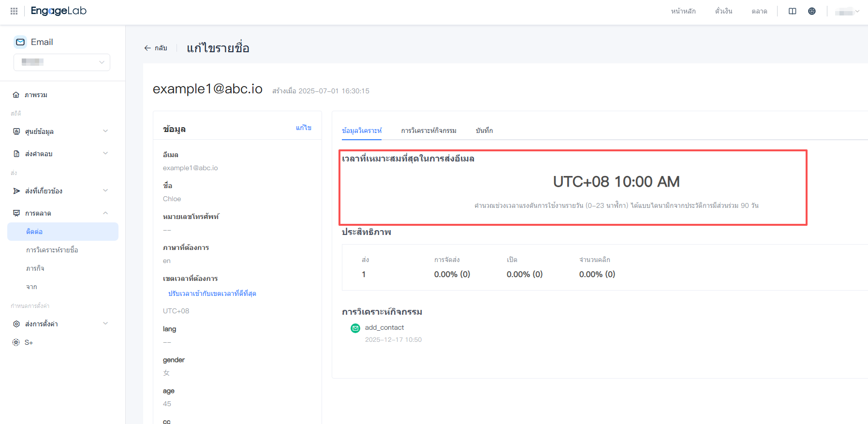Switch to the การวิเคราะห์กิจกรรม tab
868x424 pixels.
428,131
